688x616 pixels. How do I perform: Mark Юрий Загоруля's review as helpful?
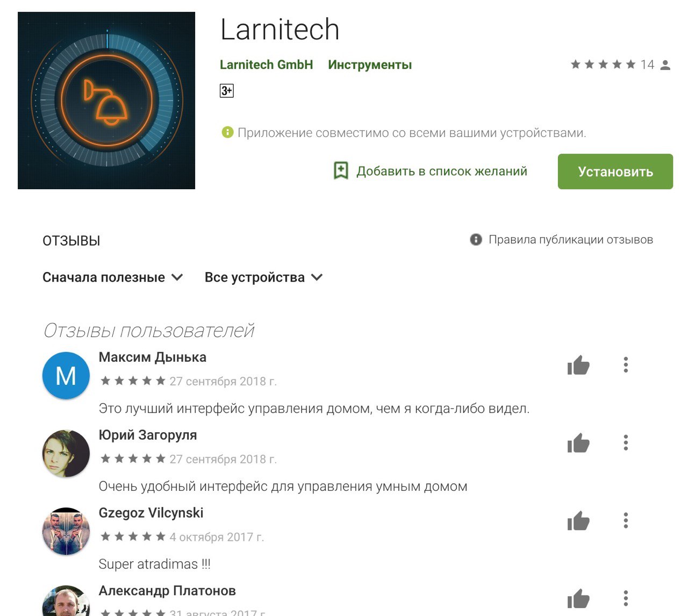578,443
